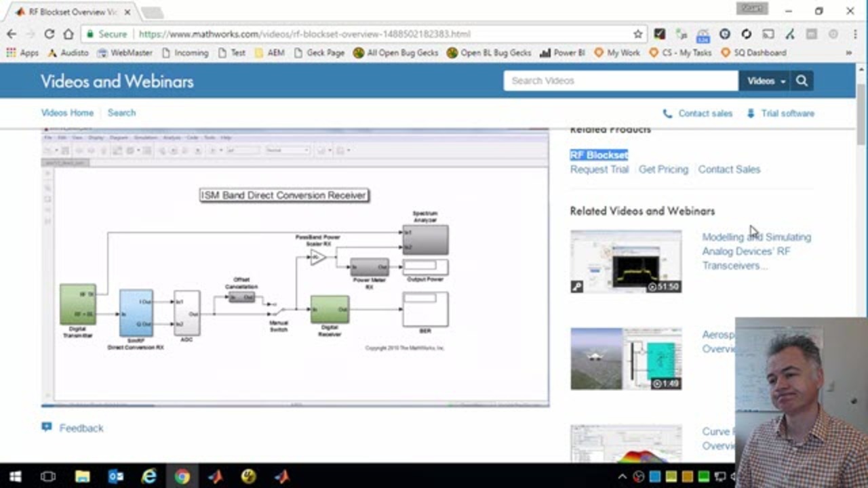This screenshot has width=868, height=488.
Task: Open the Analog Devices RF Transceivers thumbnail
Action: (626, 261)
